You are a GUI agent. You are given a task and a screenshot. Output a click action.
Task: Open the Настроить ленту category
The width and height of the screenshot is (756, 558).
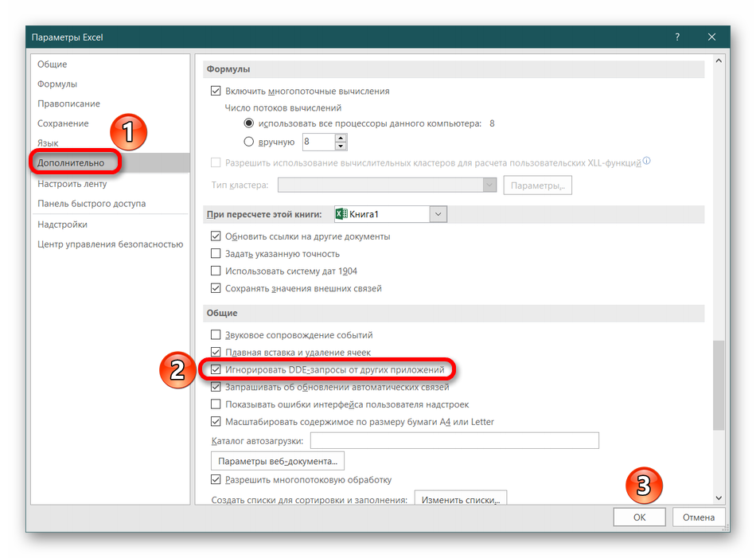click(72, 184)
